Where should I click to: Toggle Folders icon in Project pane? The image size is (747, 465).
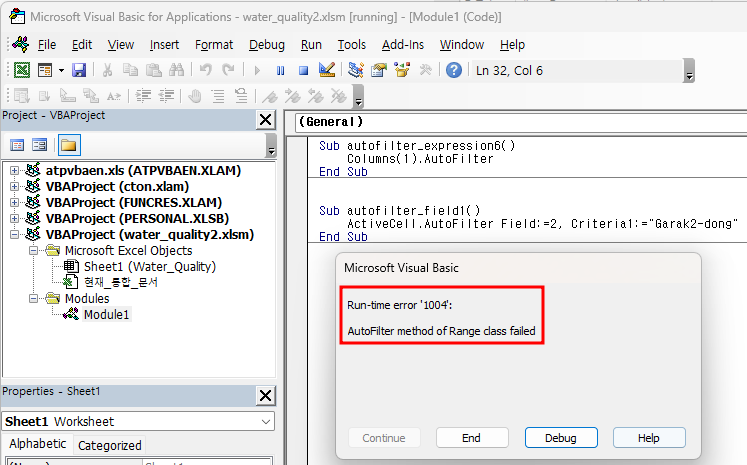[x=69, y=145]
